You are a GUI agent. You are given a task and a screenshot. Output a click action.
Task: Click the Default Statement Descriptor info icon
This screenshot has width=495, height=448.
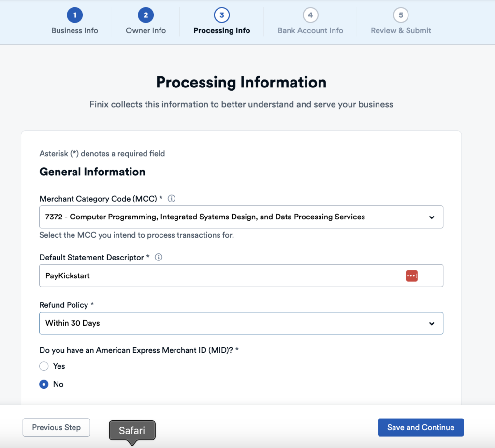(x=158, y=258)
